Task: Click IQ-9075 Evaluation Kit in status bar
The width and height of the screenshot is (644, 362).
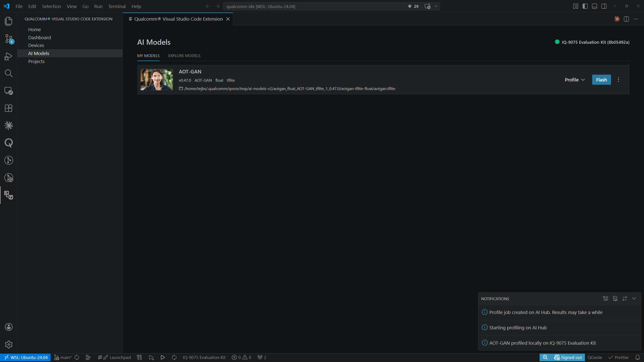Action: (204, 357)
